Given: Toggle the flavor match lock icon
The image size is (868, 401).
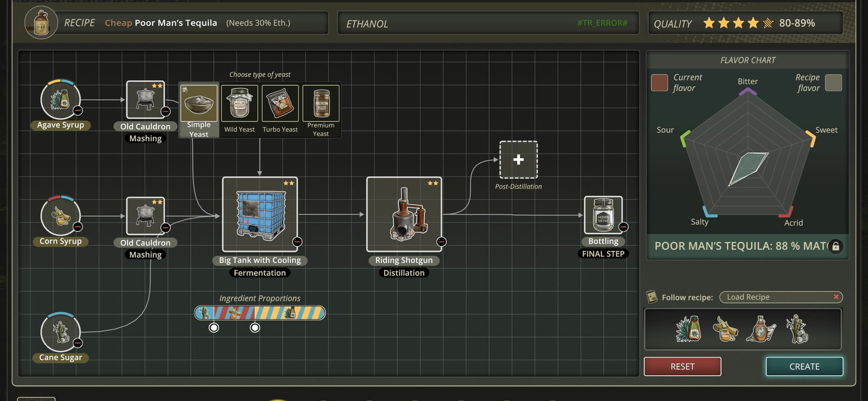Looking at the screenshot, I should point(836,246).
